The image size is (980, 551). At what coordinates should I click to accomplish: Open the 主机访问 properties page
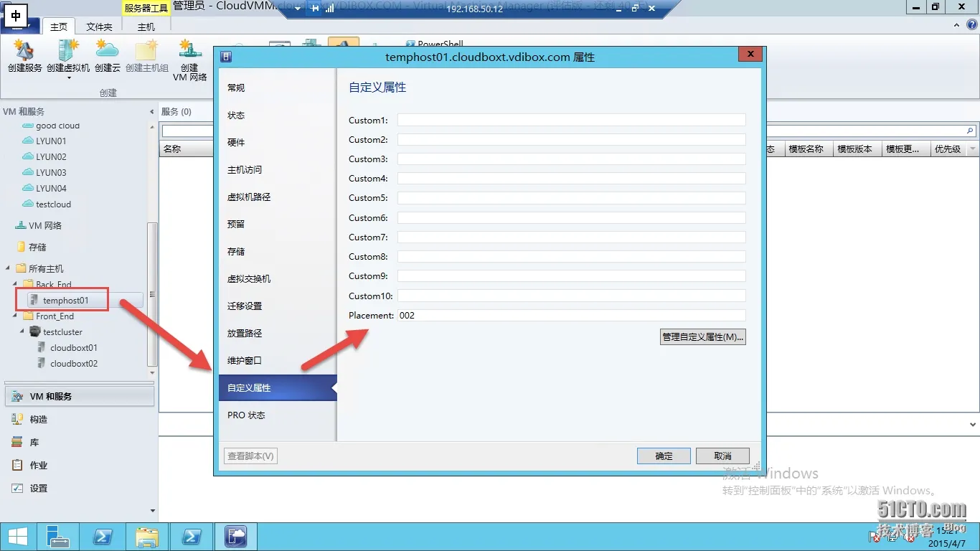click(x=277, y=169)
